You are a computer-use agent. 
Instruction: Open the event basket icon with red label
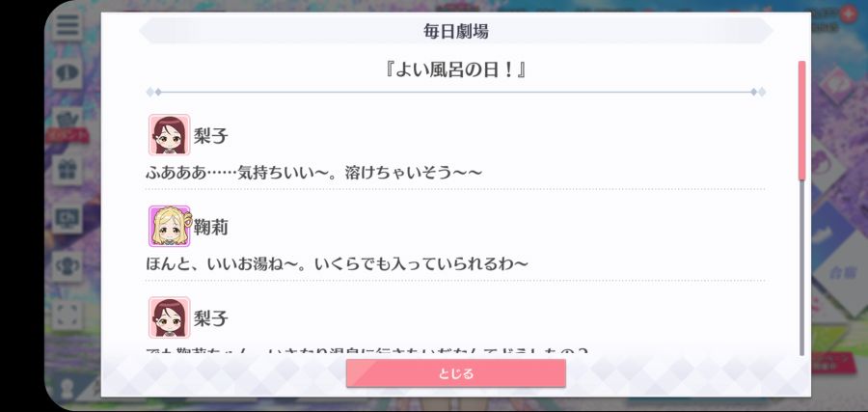pyautogui.click(x=68, y=124)
